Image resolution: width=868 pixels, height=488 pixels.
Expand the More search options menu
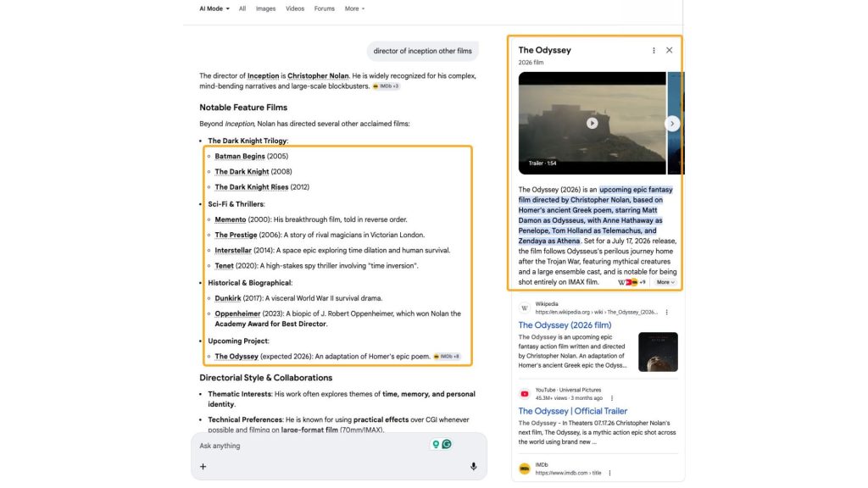355,8
